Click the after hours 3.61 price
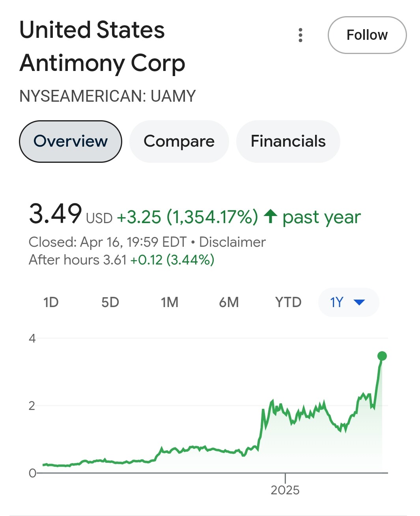 [x=114, y=260]
